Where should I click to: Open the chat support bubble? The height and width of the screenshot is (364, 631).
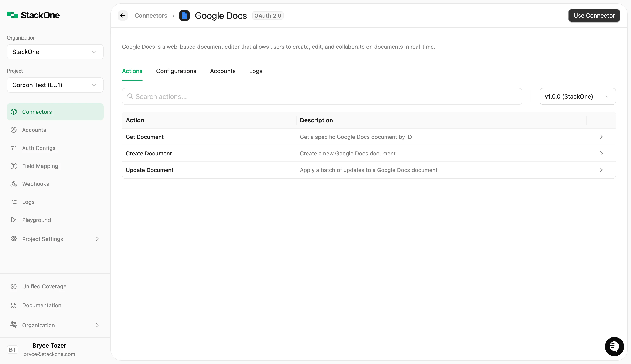pos(614,347)
